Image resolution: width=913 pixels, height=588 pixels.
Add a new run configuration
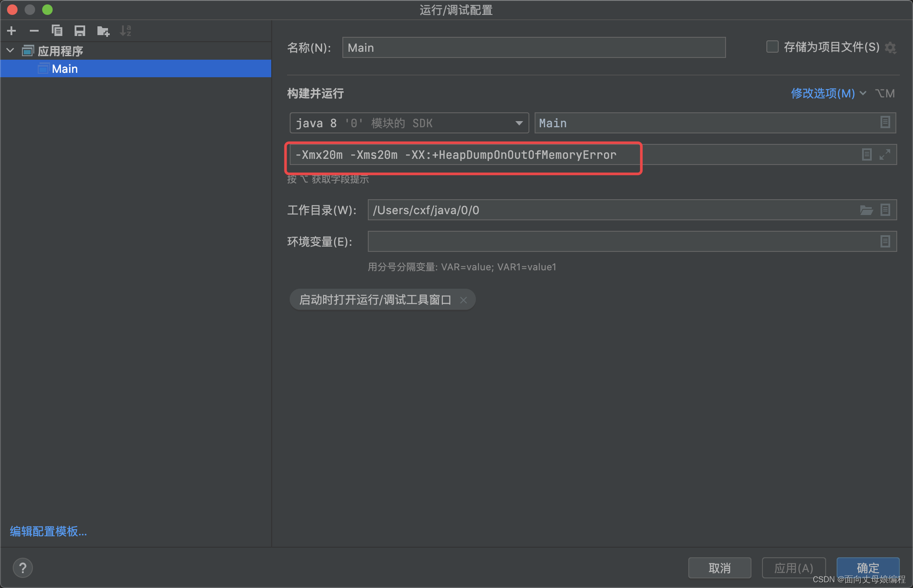point(12,31)
